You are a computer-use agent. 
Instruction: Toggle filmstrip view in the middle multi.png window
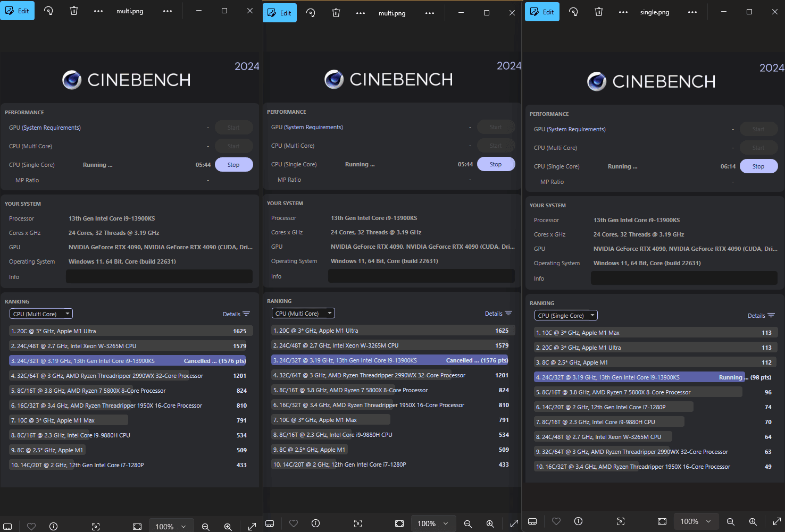coord(270,523)
